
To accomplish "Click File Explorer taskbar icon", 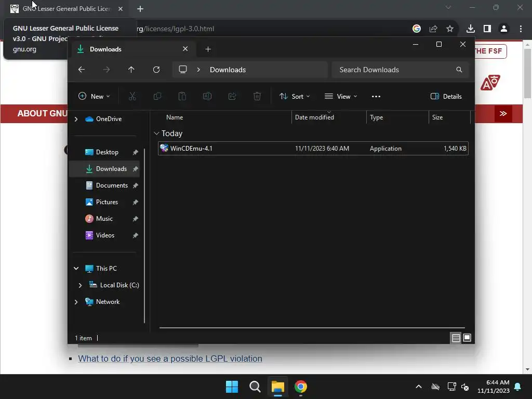I will click(x=277, y=387).
